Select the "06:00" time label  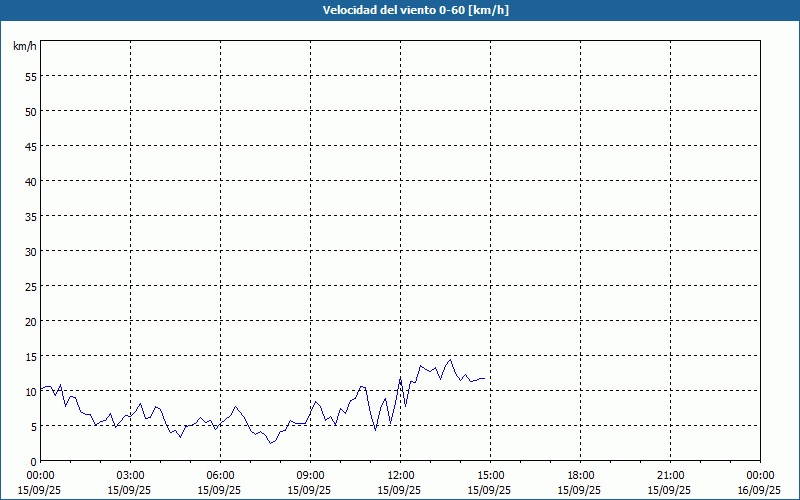tap(220, 476)
